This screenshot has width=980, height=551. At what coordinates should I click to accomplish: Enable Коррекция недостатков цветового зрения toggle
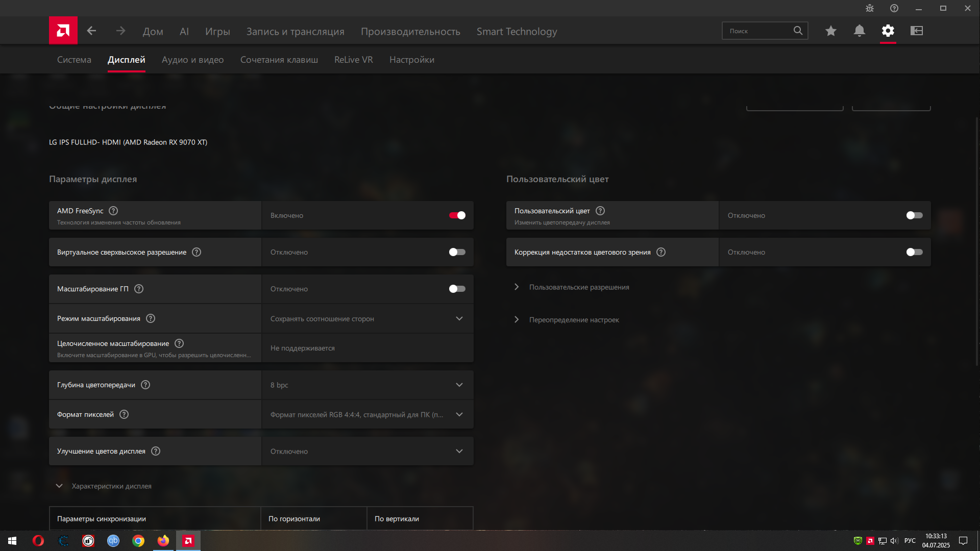[915, 252]
